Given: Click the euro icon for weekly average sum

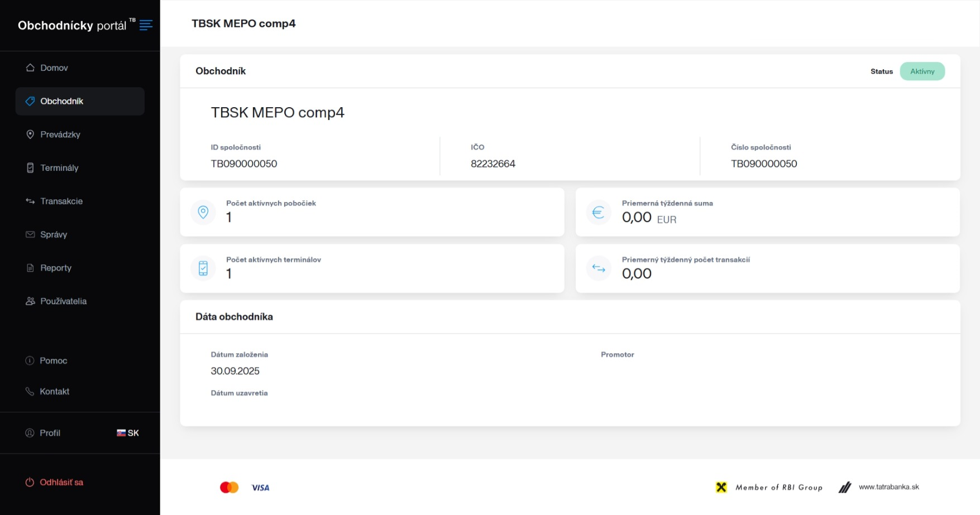Looking at the screenshot, I should (x=598, y=212).
